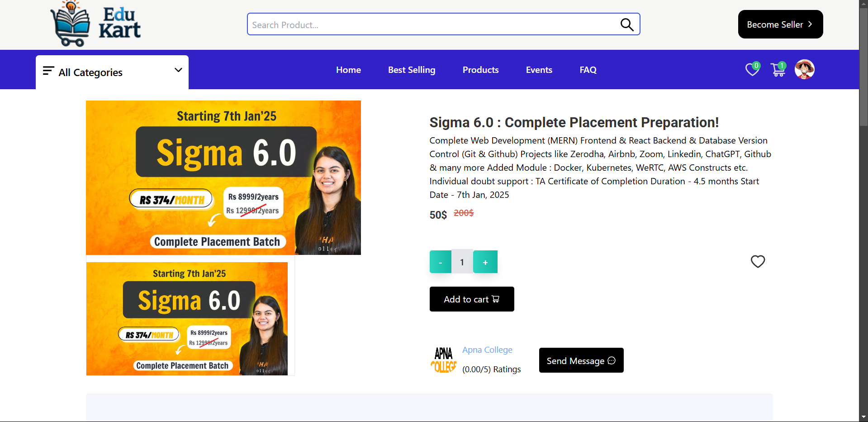Navigate to Events
Image resolution: width=868 pixels, height=422 pixels.
pos(539,70)
